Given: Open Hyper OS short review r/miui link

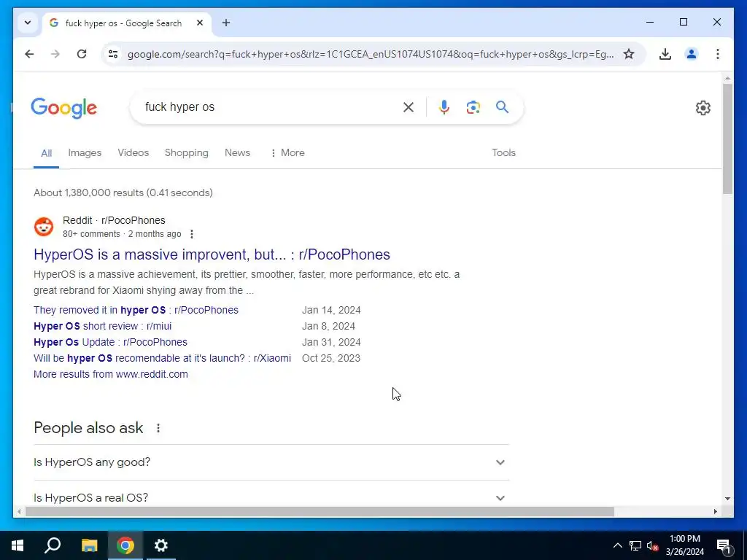Looking at the screenshot, I should tap(102, 326).
